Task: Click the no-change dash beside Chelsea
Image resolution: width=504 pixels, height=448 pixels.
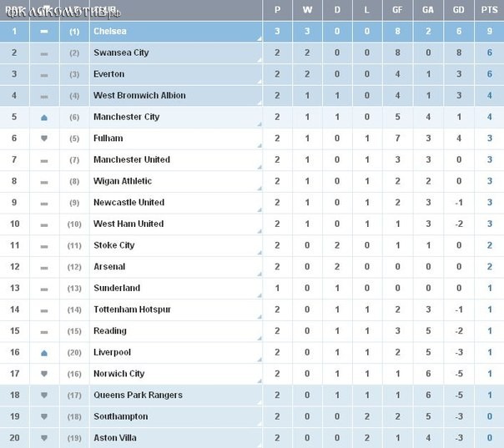Action: tap(44, 32)
